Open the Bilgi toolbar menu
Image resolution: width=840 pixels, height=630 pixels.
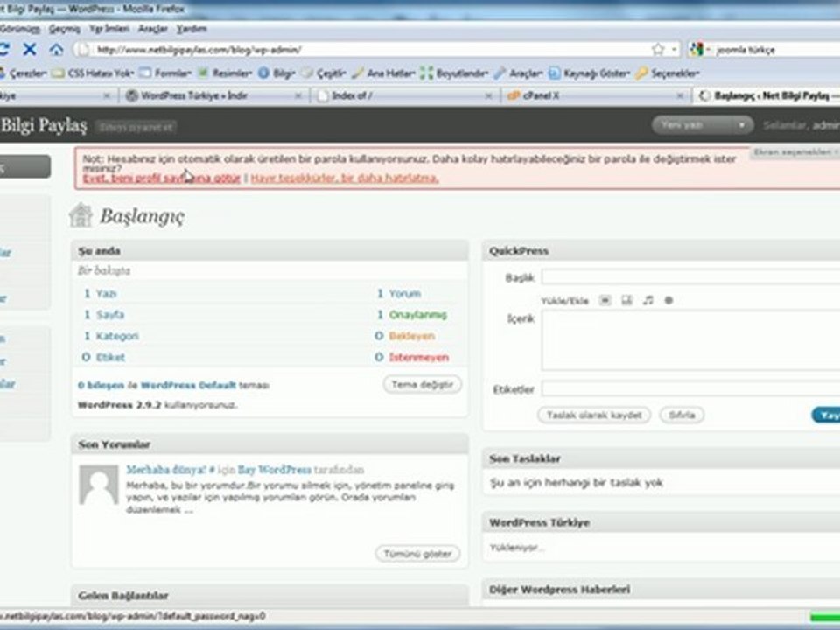tap(277, 73)
